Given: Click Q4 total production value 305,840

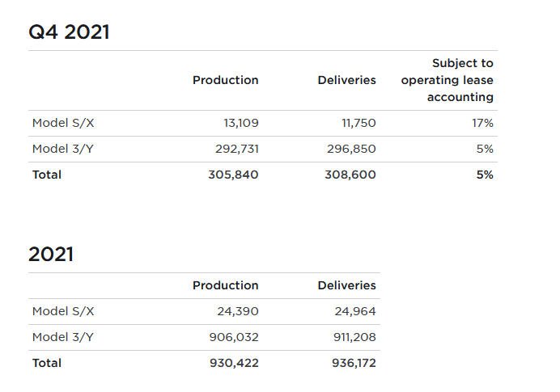Looking at the screenshot, I should [x=233, y=175].
